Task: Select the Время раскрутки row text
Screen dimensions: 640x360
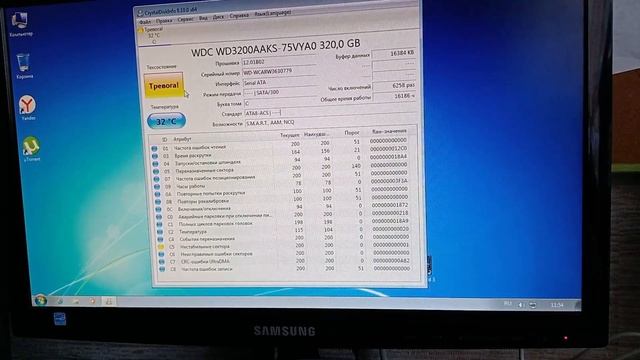Action: click(x=193, y=156)
